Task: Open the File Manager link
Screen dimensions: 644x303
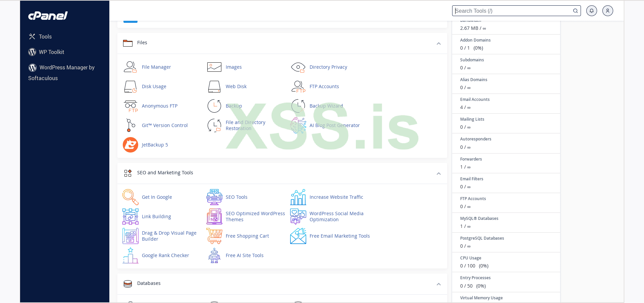Action: coord(156,67)
